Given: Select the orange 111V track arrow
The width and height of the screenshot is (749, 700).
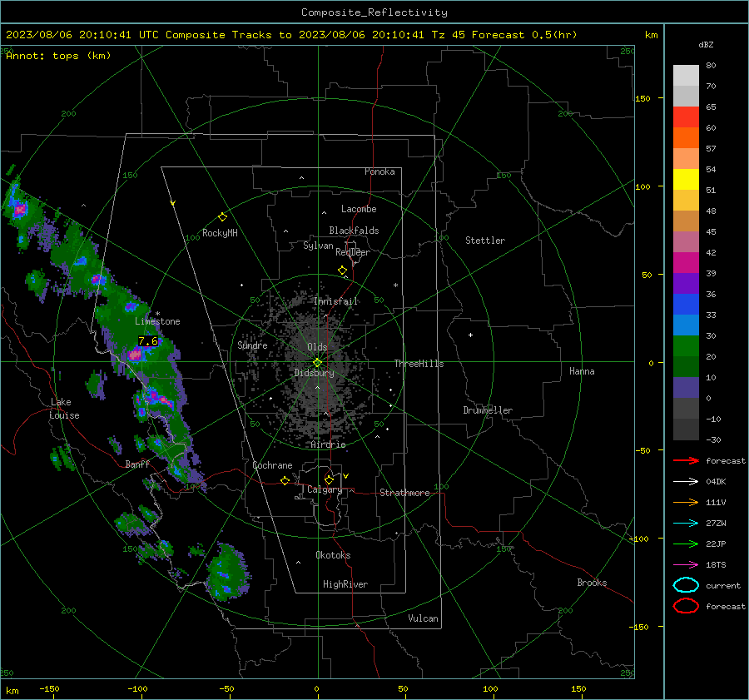Looking at the screenshot, I should tap(686, 502).
